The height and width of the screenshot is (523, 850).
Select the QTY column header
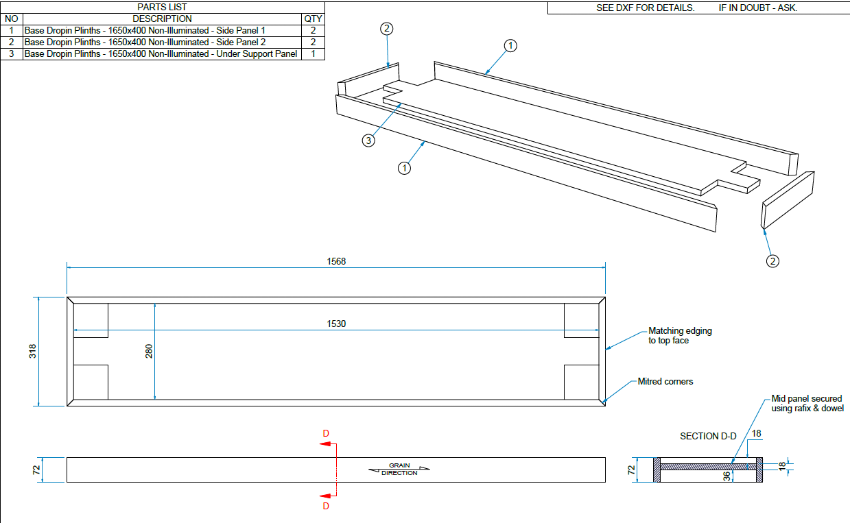click(x=313, y=18)
